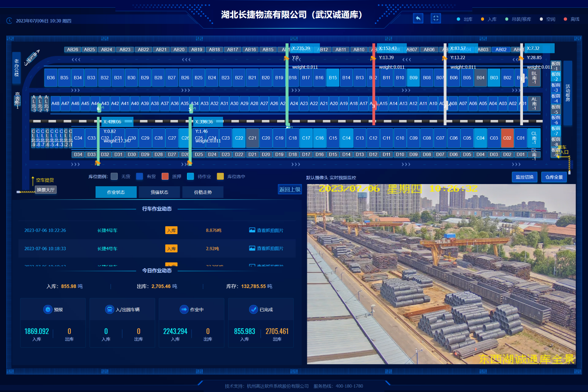Open the 价格走势 tab
The height and width of the screenshot is (392, 588).
pos(203,192)
